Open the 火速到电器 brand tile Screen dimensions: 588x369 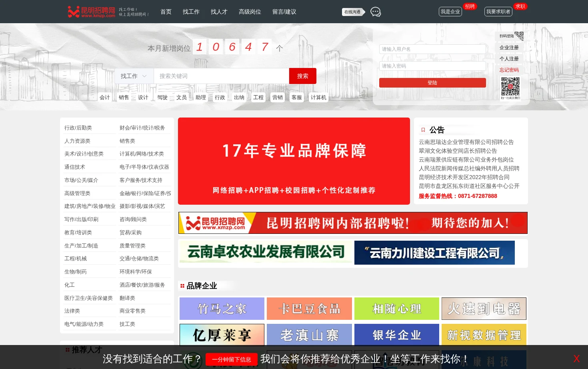click(x=484, y=309)
